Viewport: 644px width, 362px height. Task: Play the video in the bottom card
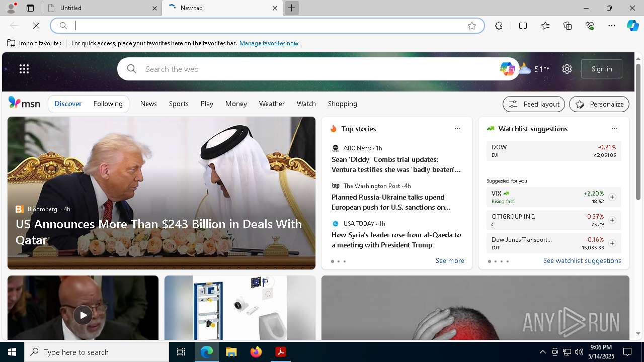coord(83,315)
